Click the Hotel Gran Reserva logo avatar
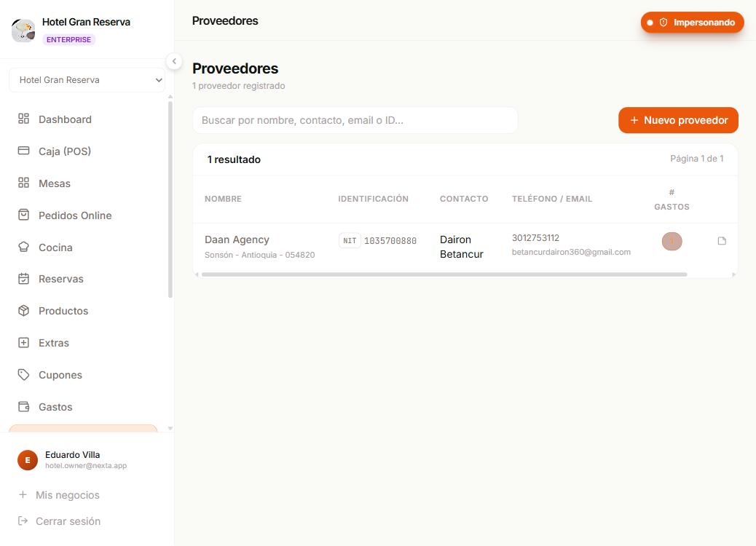Viewport: 756px width, 546px height. click(23, 30)
